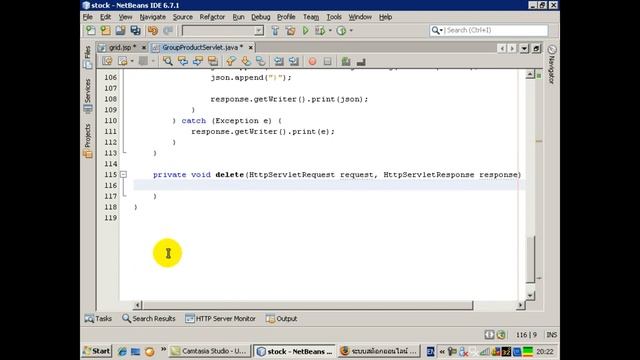640x360 pixels.
Task: Open the Navigator side panel
Action: click(551, 64)
